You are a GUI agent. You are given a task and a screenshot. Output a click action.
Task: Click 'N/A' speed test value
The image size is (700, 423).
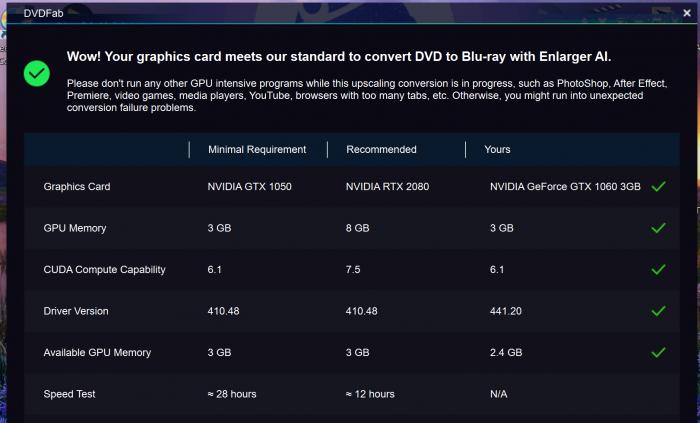point(499,394)
